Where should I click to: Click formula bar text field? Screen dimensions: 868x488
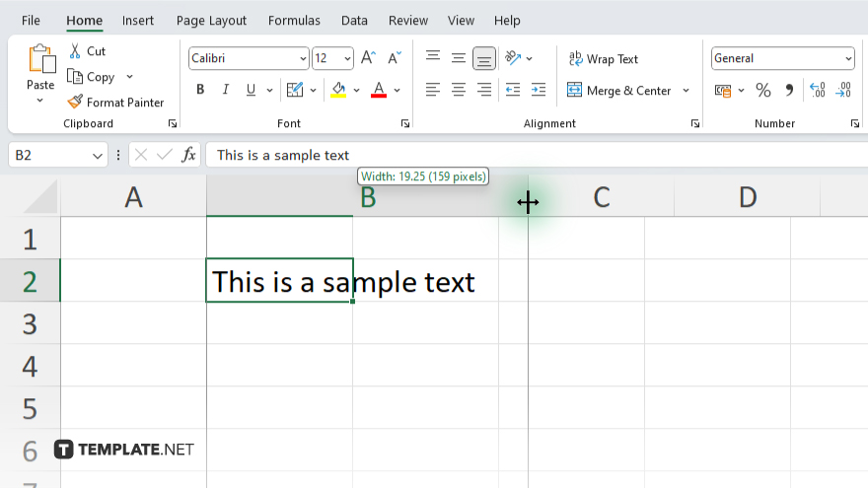tap(537, 155)
